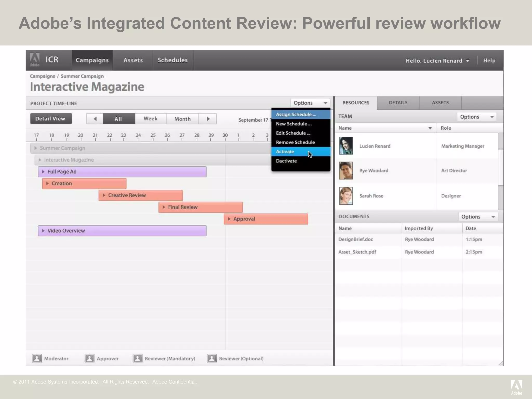The width and height of the screenshot is (532, 399).
Task: Click the Detail View button
Action: pyautogui.click(x=51, y=119)
